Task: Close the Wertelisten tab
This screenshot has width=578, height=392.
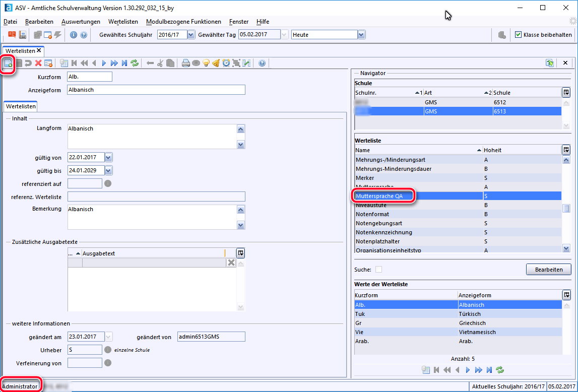Action: pyautogui.click(x=39, y=50)
